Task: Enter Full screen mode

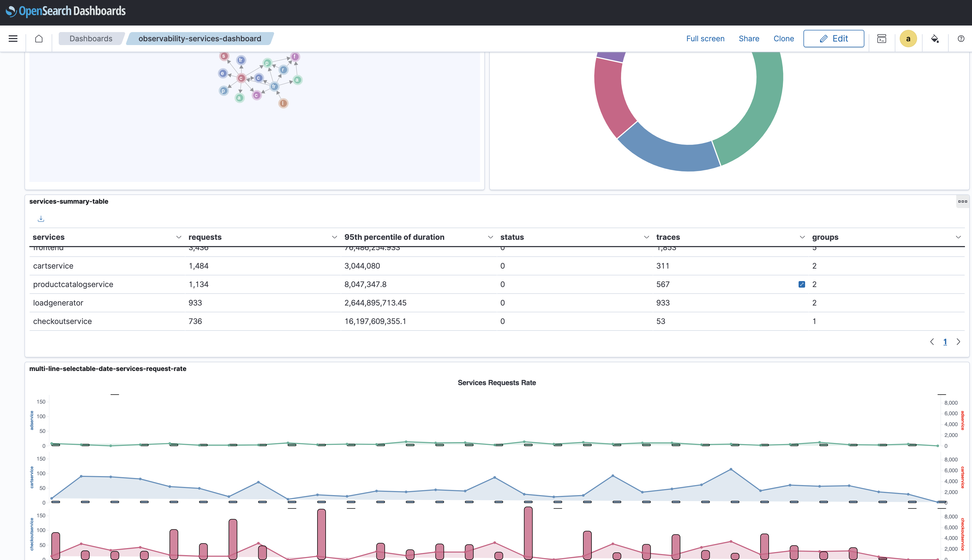Action: tap(705, 39)
